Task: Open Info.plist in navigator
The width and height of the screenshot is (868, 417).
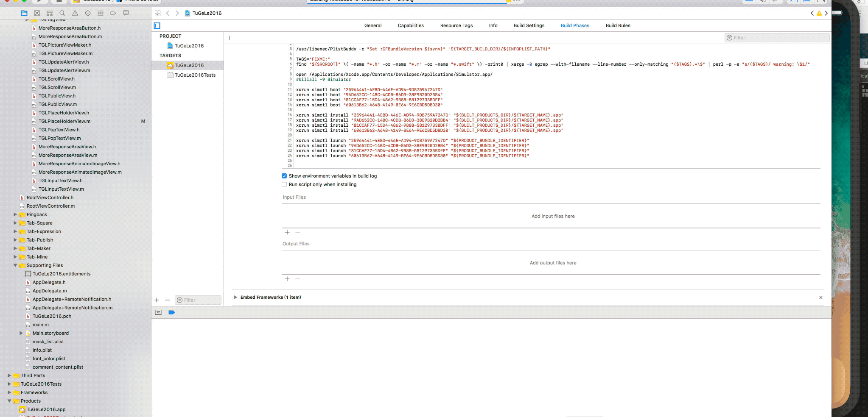Action: [x=42, y=350]
